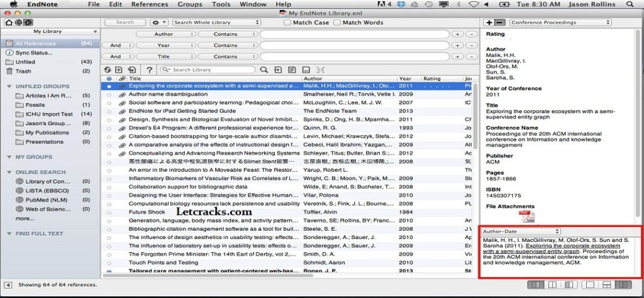Open the References menu
644x298 pixels.
[x=150, y=4]
